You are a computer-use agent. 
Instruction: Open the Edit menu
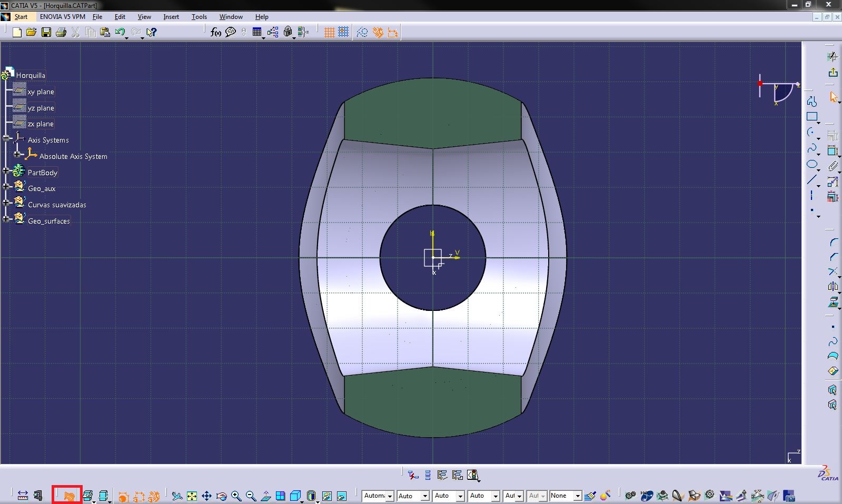120,17
